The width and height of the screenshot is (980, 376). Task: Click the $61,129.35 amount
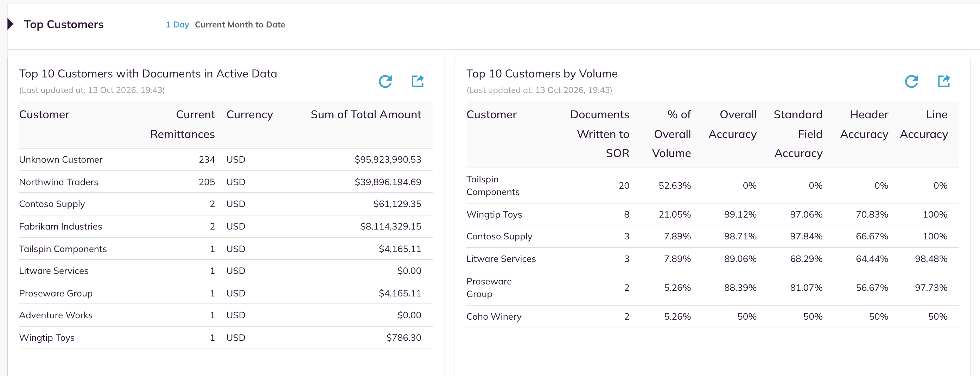pos(397,204)
